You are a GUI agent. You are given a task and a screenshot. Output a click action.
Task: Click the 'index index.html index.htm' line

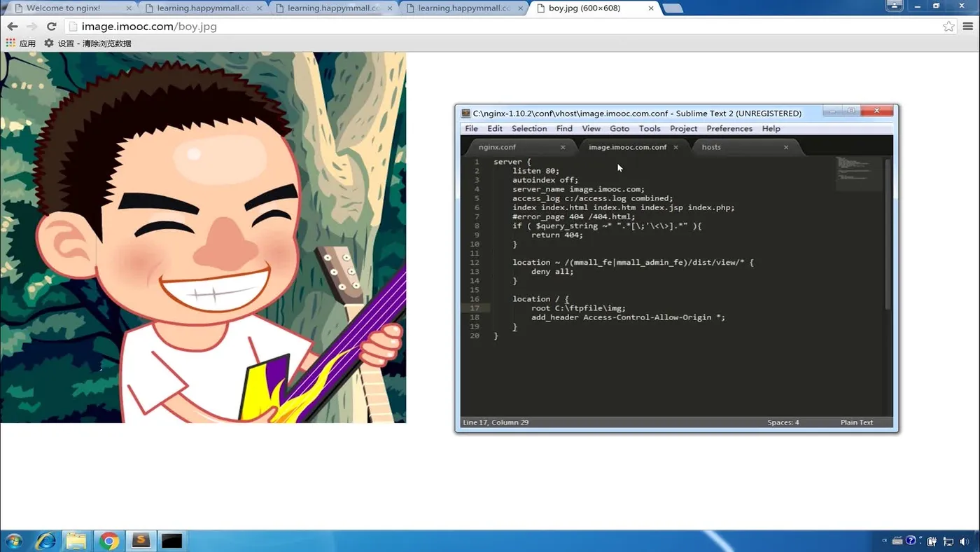(x=623, y=207)
